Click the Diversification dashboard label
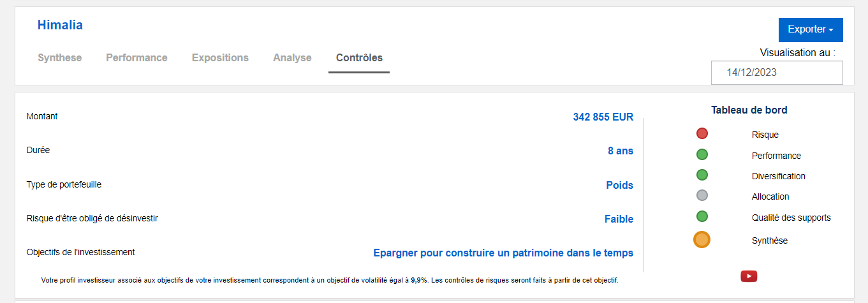The width and height of the screenshot is (868, 303). point(779,176)
